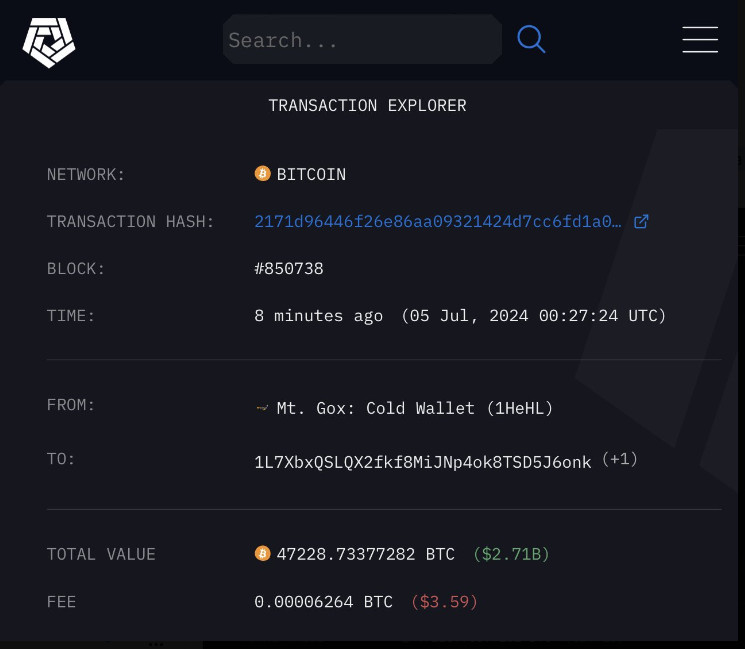Image resolution: width=745 pixels, height=649 pixels.
Task: Click block number #850738
Action: [289, 268]
